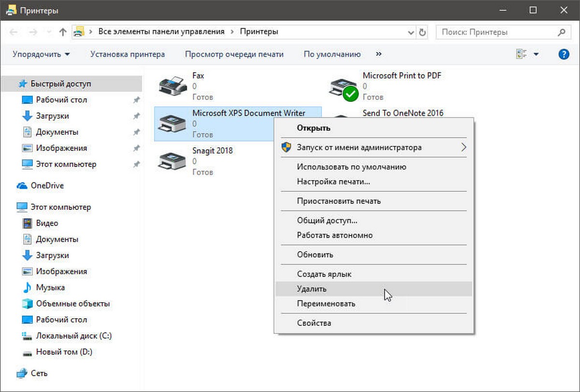This screenshot has height=392, width=580.
Task: Click the UAC shield icon in the context menu
Action: tap(286, 147)
